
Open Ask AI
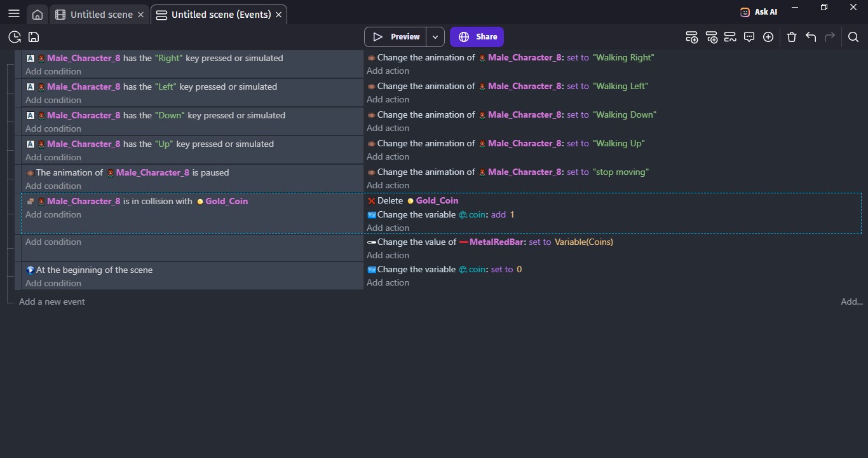(x=759, y=11)
